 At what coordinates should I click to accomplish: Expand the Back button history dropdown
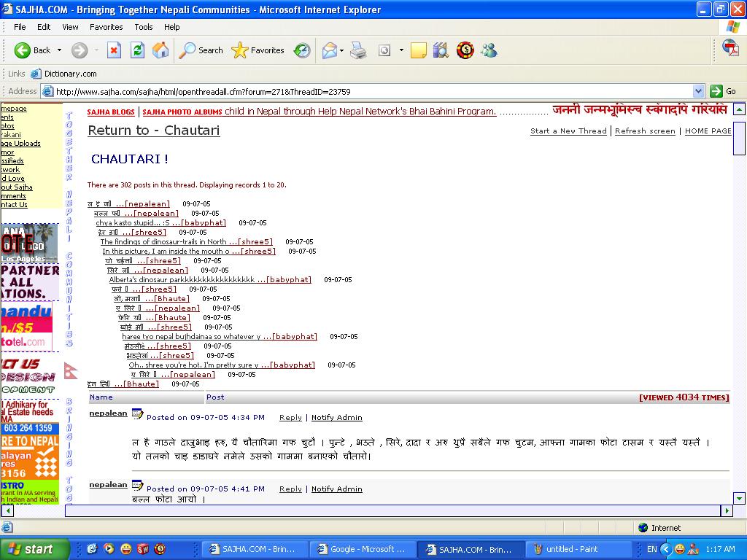pyautogui.click(x=60, y=50)
